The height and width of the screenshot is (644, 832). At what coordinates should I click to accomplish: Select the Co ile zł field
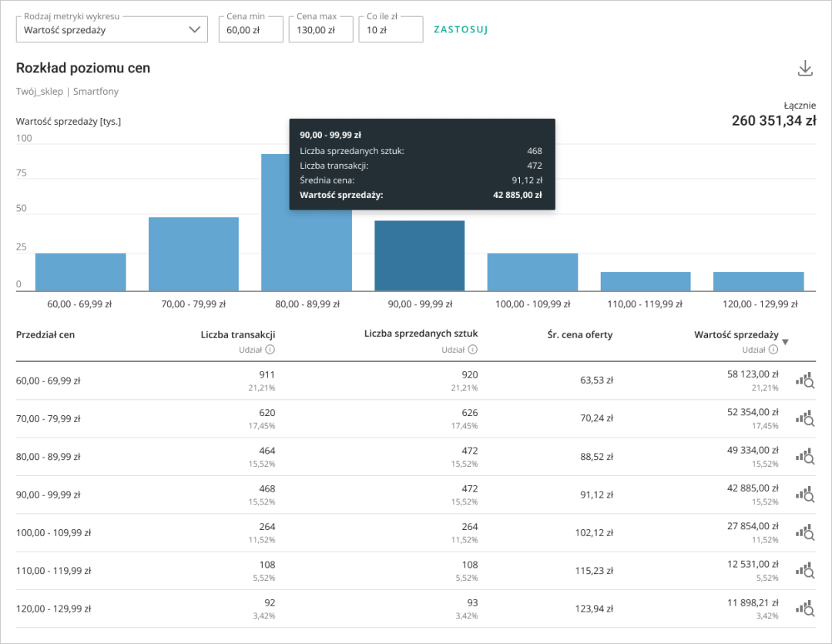tap(391, 30)
